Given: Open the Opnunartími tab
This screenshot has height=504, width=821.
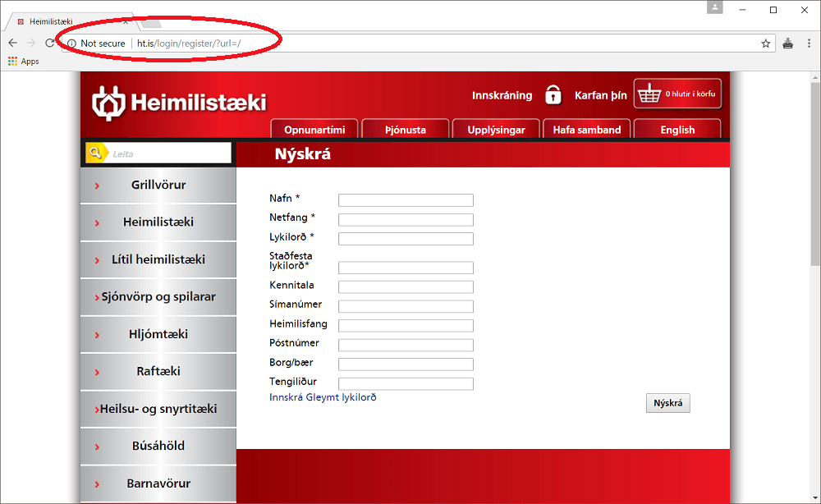Looking at the screenshot, I should 314,129.
